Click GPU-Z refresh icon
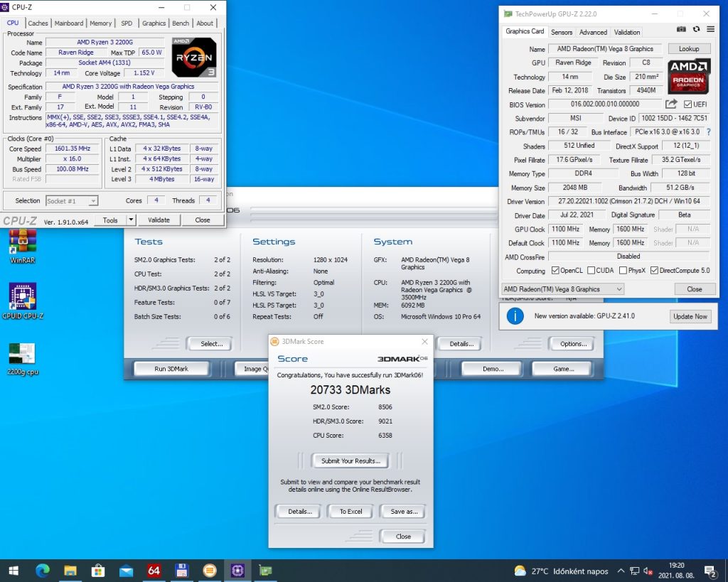728x582 pixels. coord(696,29)
